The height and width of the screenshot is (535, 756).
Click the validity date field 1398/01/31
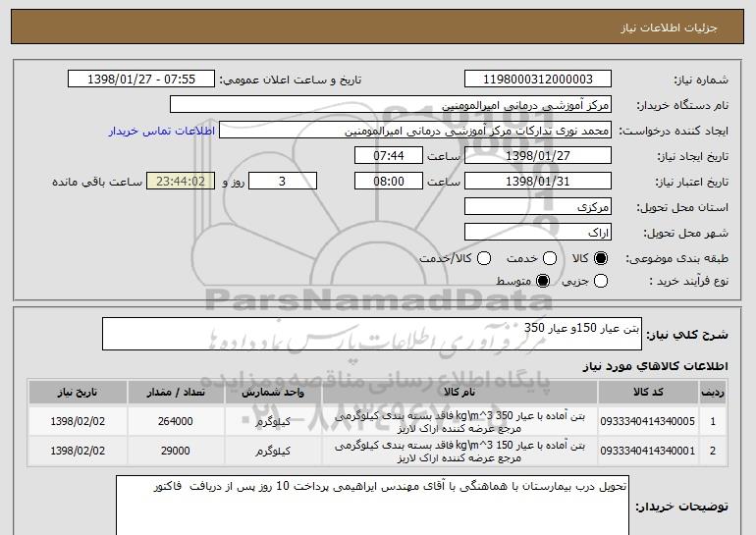point(538,181)
